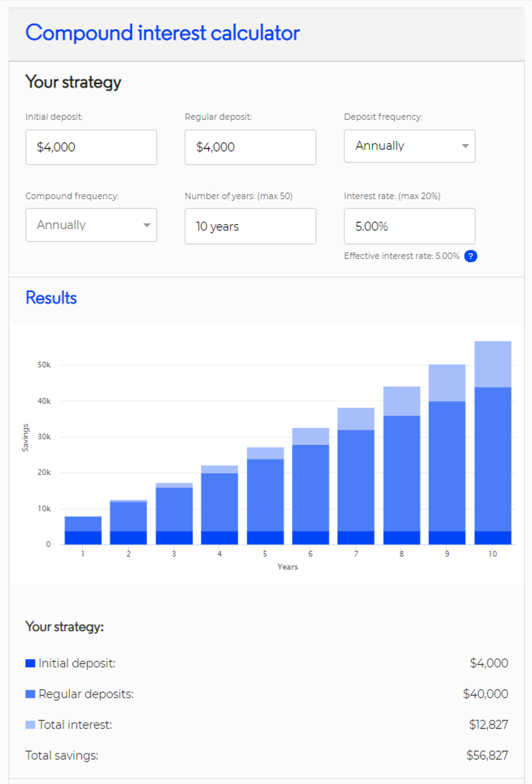Click the Years x-axis title

click(288, 567)
